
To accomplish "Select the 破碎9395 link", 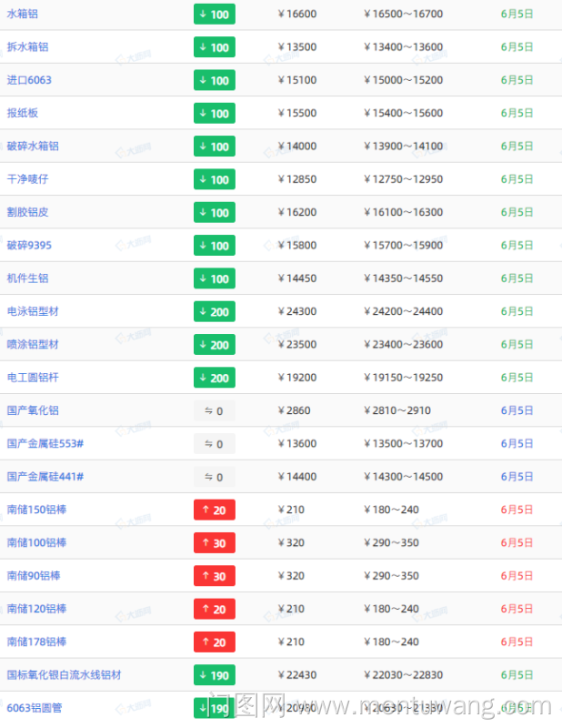I will [x=29, y=246].
